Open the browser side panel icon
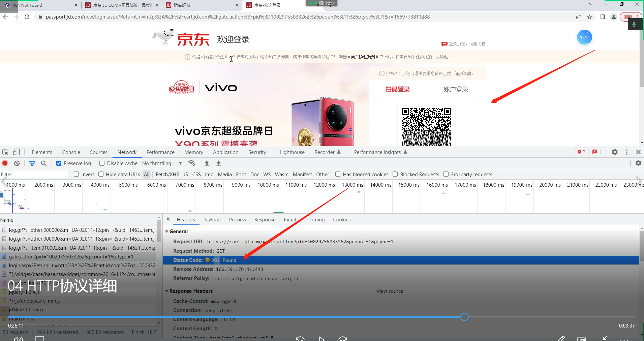 pyautogui.click(x=603, y=17)
